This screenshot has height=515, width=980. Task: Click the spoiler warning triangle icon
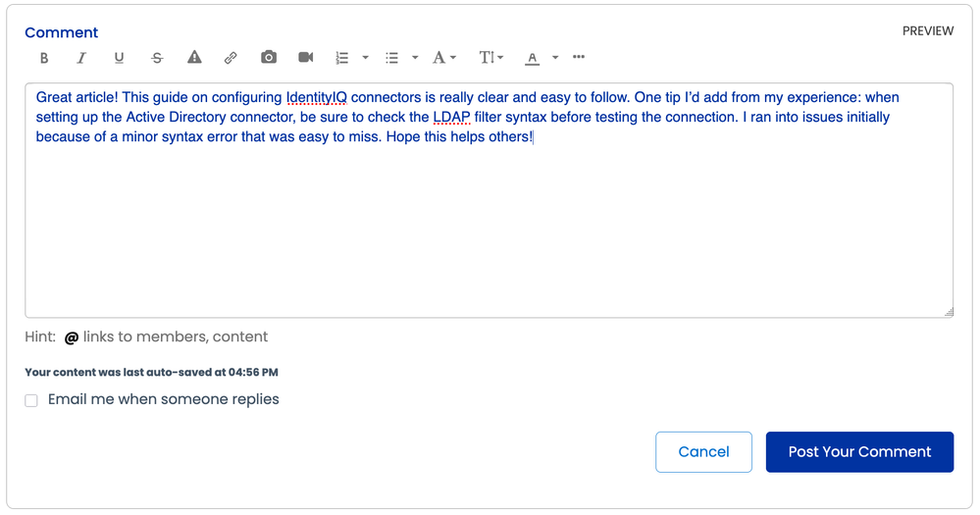coord(194,58)
